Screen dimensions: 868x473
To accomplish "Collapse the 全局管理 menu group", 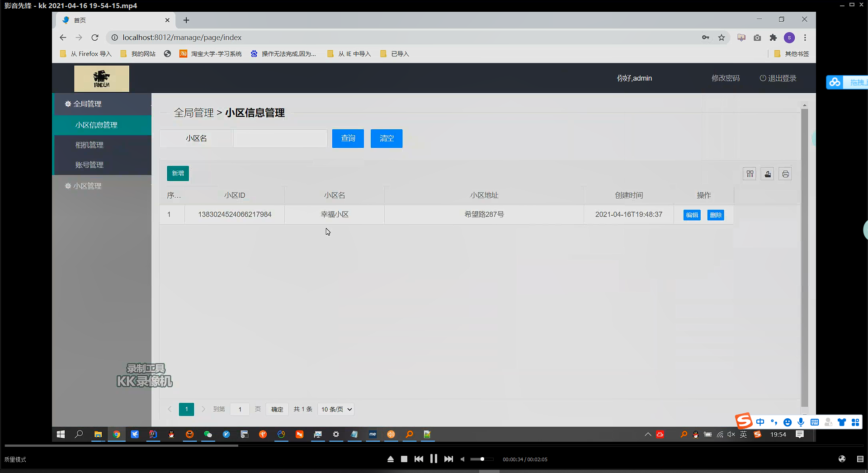I will [x=103, y=104].
